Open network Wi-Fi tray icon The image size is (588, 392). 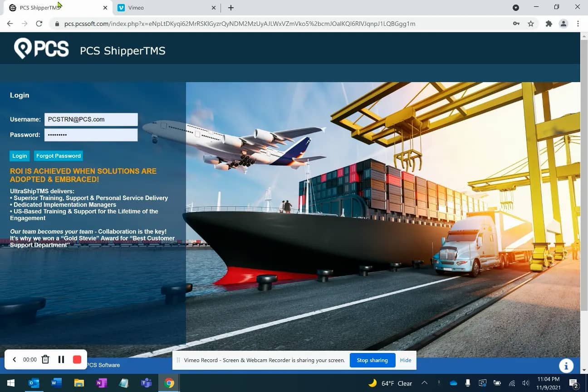coord(512,383)
